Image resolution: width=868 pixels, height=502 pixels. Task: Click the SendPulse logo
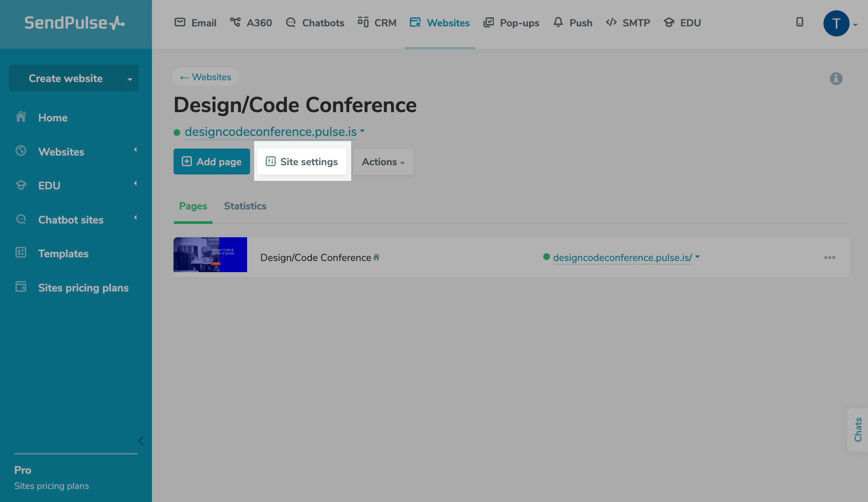point(74,23)
